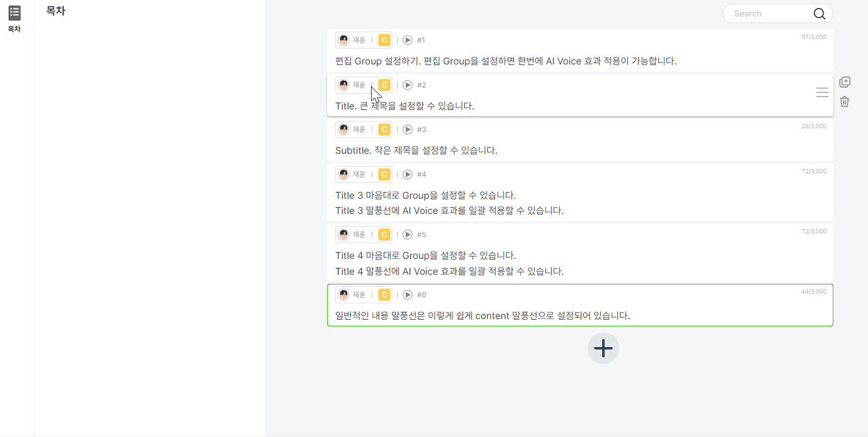The image size is (868, 437).
Task: Open voice selector 재훈 on bubble #6
Action: point(353,295)
